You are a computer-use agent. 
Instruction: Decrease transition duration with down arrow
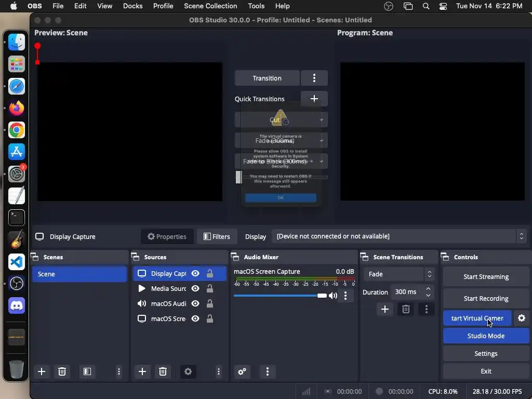(x=428, y=295)
